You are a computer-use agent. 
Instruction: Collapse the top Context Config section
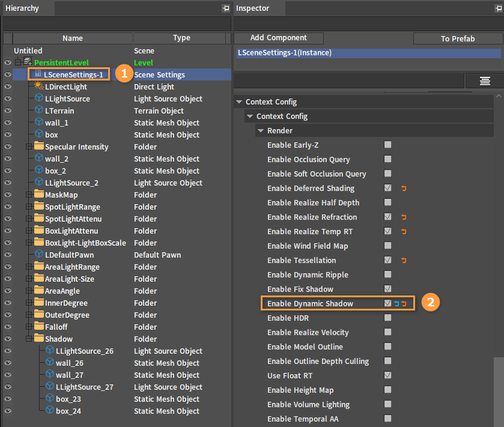coord(239,102)
